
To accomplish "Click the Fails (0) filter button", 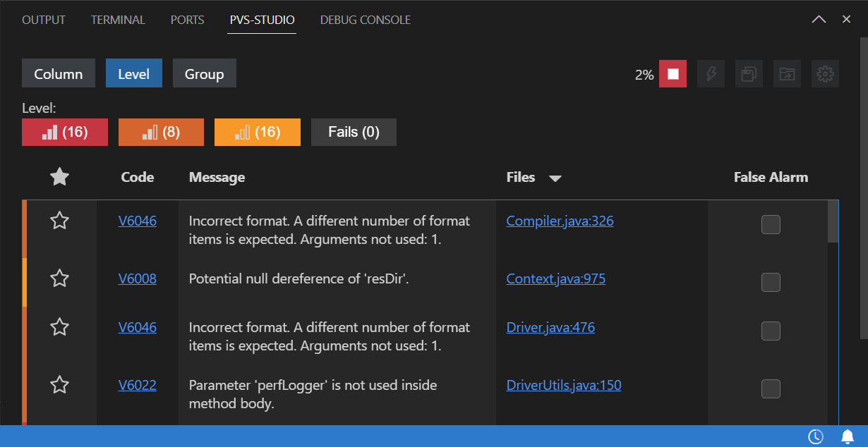I will click(354, 132).
